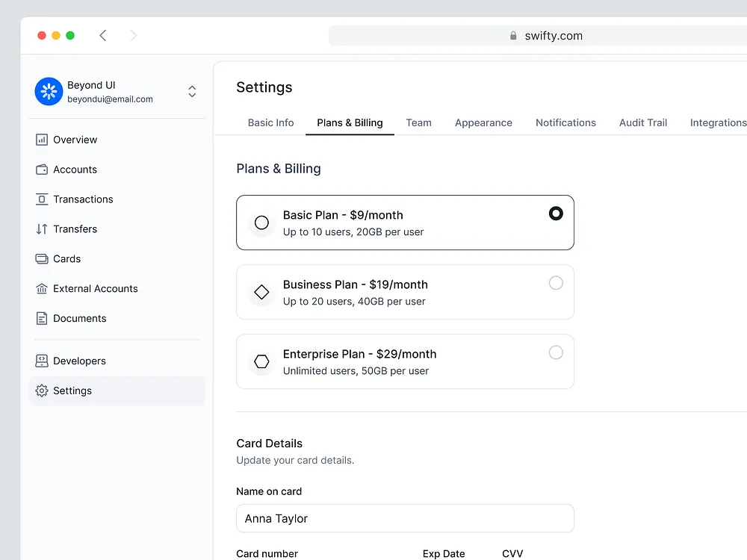Click the Settings gear icon in sidebar
Screen dimensions: 747x560
pyautogui.click(x=41, y=391)
